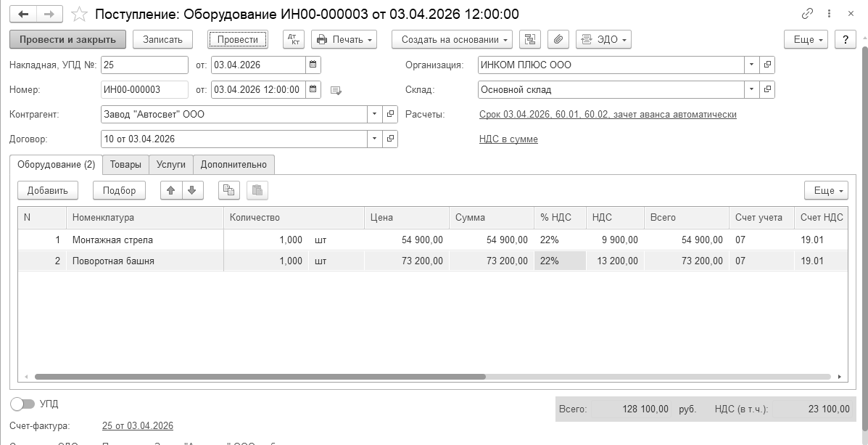Switch to the Товары tab
The width and height of the screenshot is (868, 445).
tap(125, 165)
